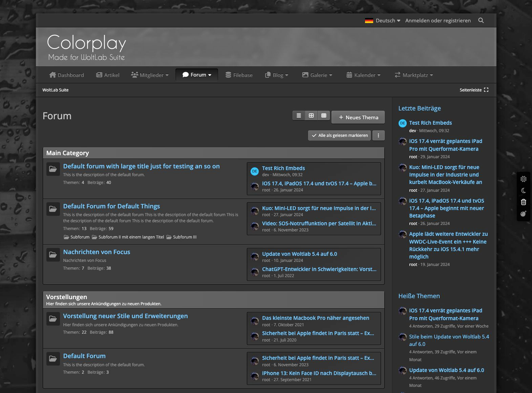Go to the Filebase menu item

(x=239, y=75)
